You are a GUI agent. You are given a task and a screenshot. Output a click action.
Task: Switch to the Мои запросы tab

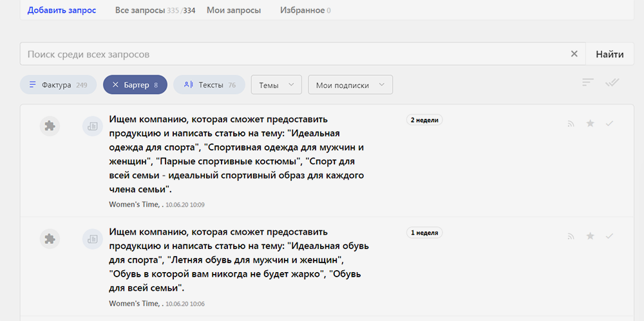234,10
